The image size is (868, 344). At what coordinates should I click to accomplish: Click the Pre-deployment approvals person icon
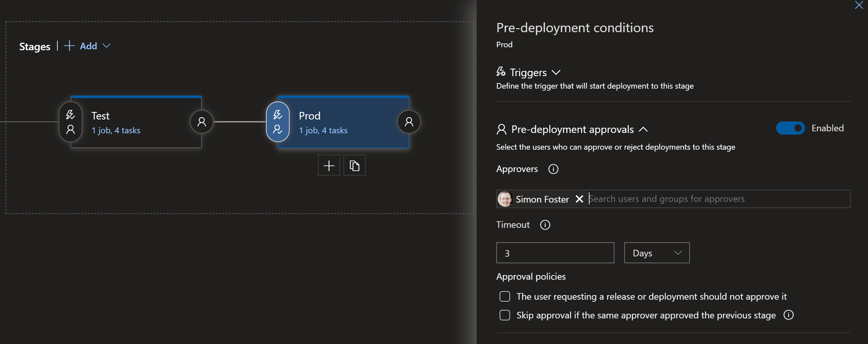click(501, 129)
